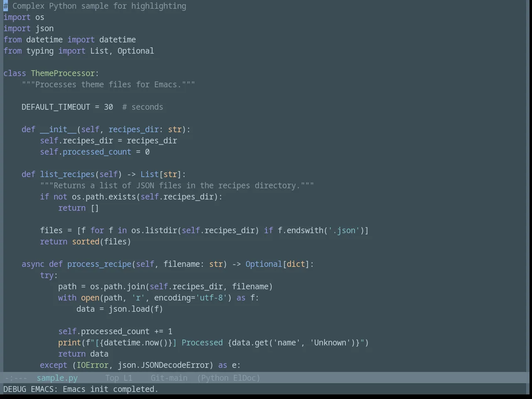Click os.path.join in the path assignment
The width and height of the screenshot is (532, 399).
(118, 286)
